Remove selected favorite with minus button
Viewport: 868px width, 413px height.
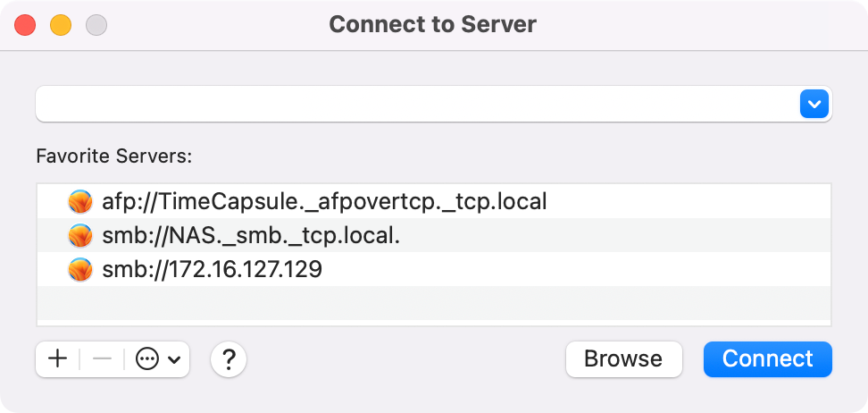point(102,359)
